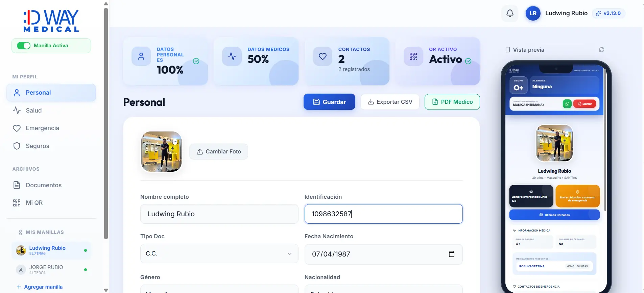Open the calendar picker for Fecha Nacimiento
This screenshot has width=644, height=293.
451,254
